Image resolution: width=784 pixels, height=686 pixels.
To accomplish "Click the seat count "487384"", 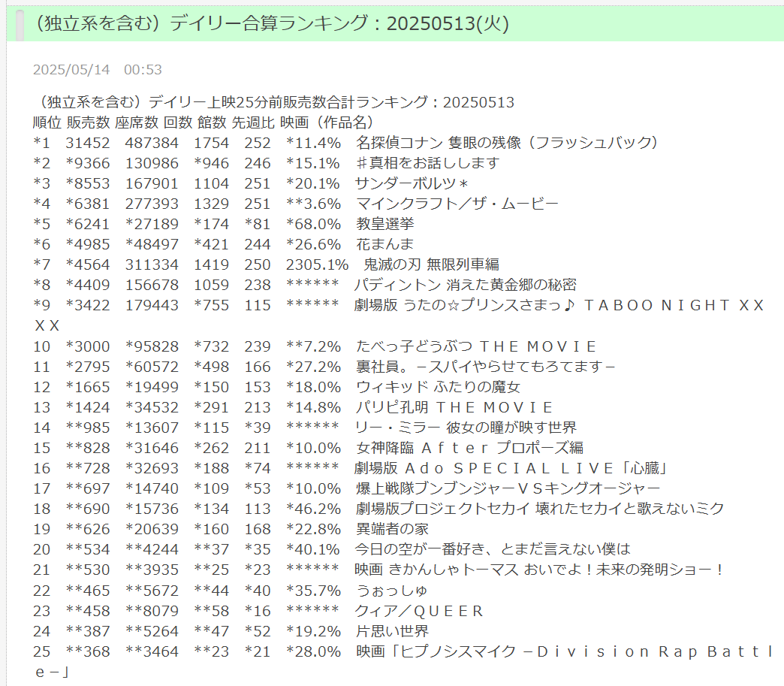I will coord(152,143).
